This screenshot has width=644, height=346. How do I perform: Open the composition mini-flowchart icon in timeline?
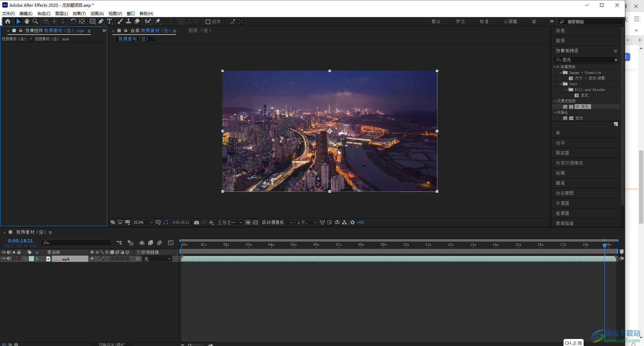pyautogui.click(x=119, y=243)
